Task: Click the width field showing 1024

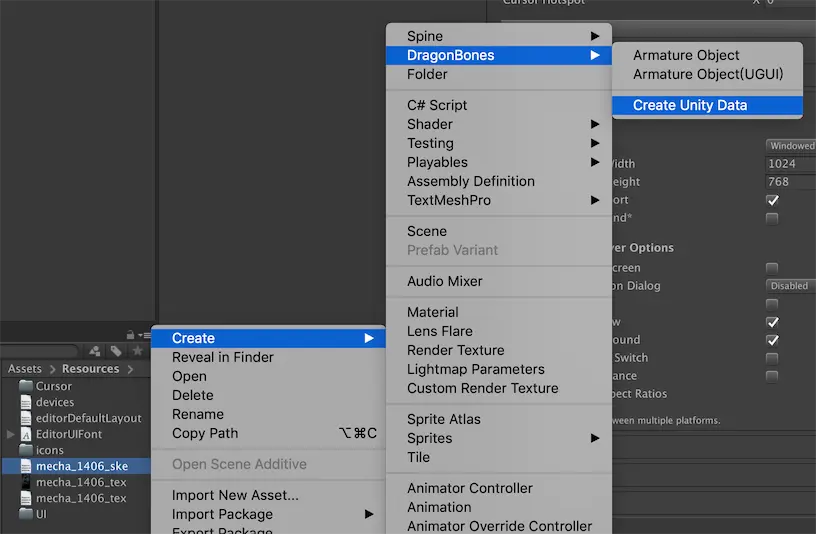Action: pyautogui.click(x=790, y=163)
